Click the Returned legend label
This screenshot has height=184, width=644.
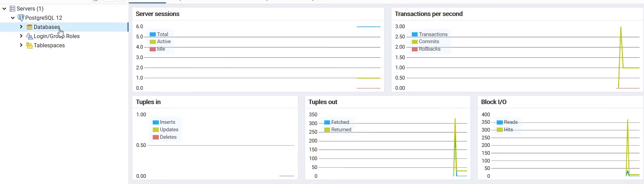(x=341, y=130)
